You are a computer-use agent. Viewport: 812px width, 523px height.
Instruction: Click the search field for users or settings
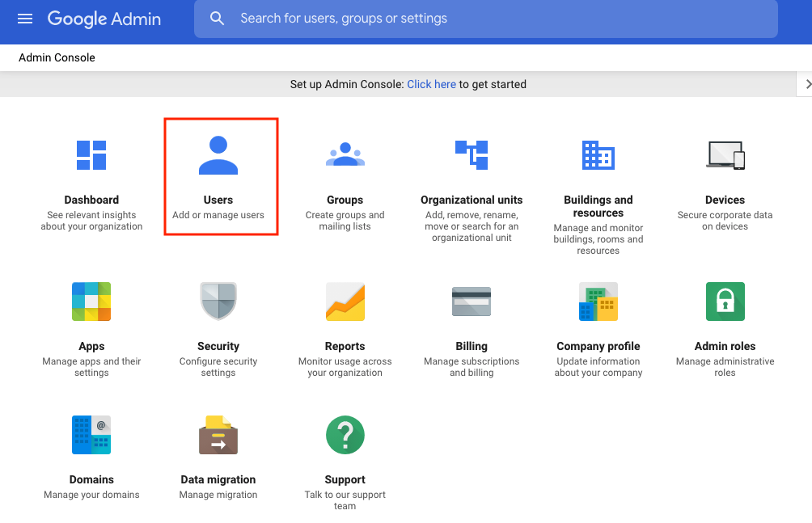(x=485, y=19)
